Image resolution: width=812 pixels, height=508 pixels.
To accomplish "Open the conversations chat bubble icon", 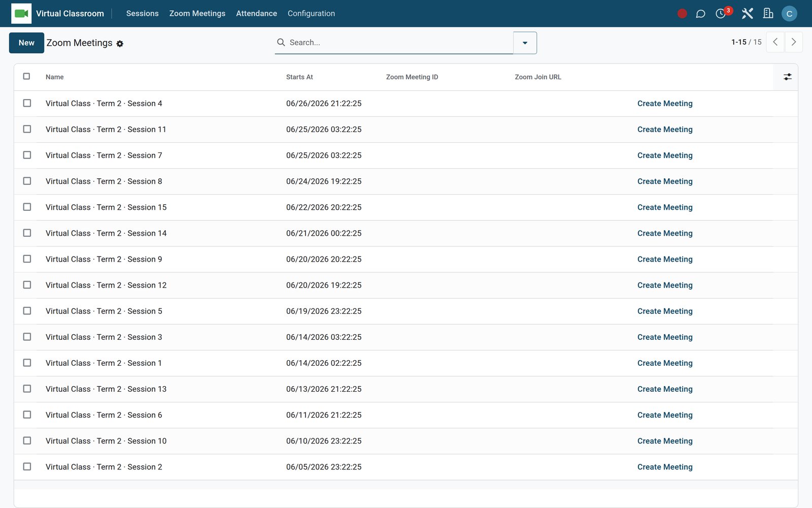I will (x=700, y=14).
